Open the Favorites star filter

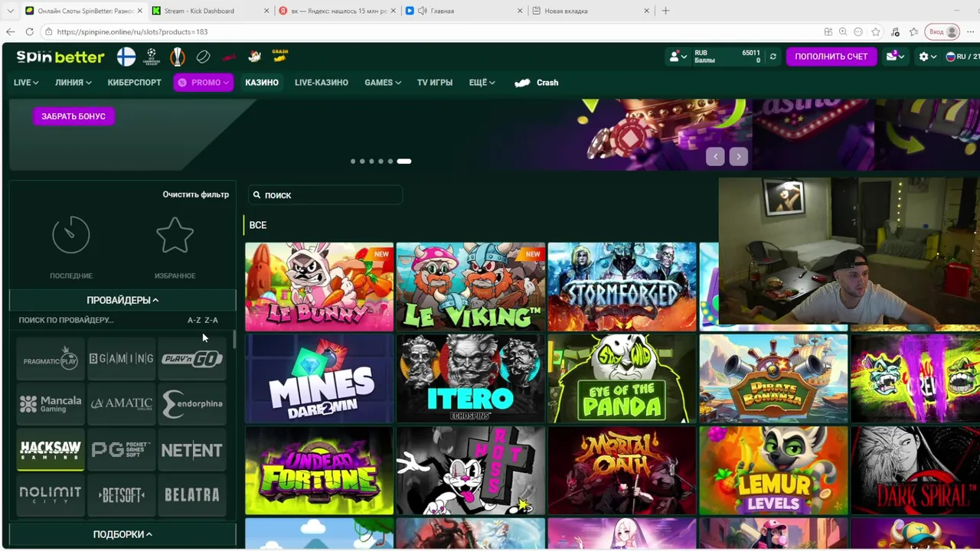point(175,235)
